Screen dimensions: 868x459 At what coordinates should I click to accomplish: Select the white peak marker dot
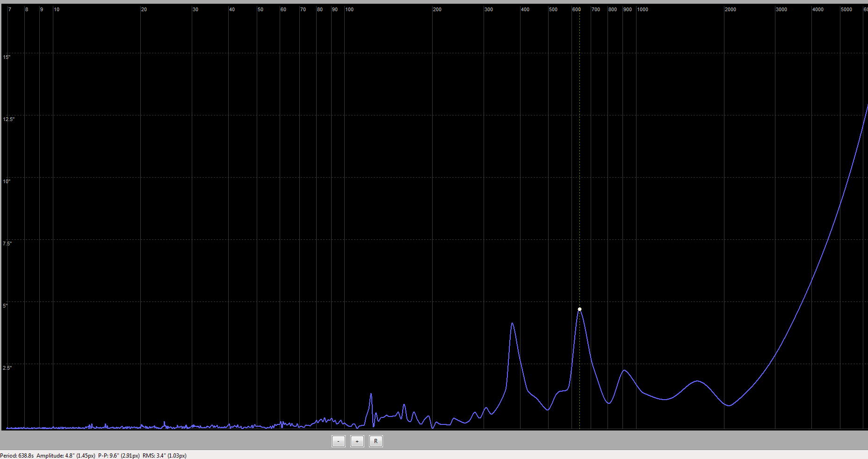(x=579, y=309)
